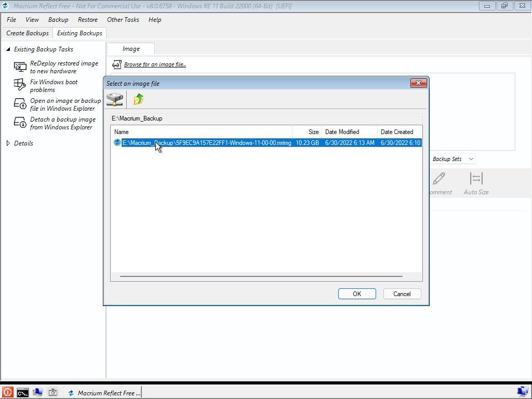Screen dimensions: 532x399
Task: Click the screenshot camera icon in the taskbar
Action: tap(53, 393)
